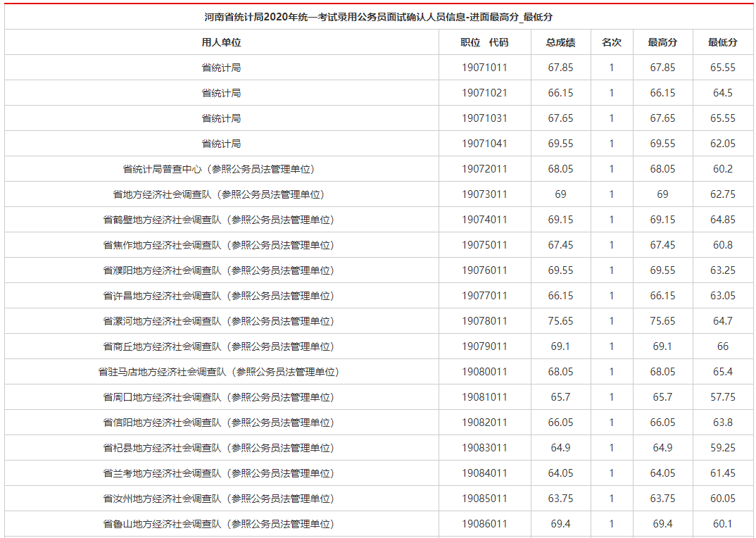Image resolution: width=756 pixels, height=538 pixels.
Task: Click lowest score 66 in 商丘 row
Action: click(x=723, y=346)
